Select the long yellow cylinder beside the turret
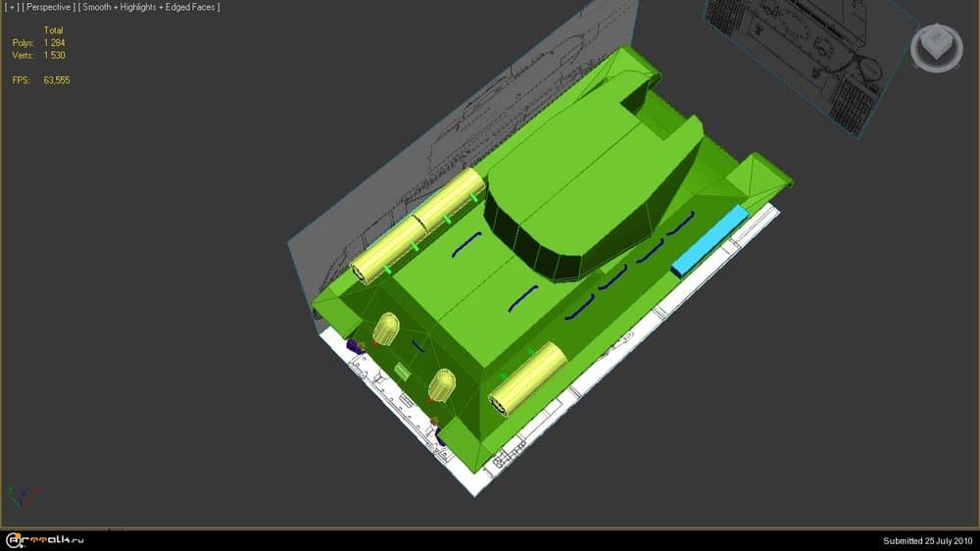 click(418, 226)
